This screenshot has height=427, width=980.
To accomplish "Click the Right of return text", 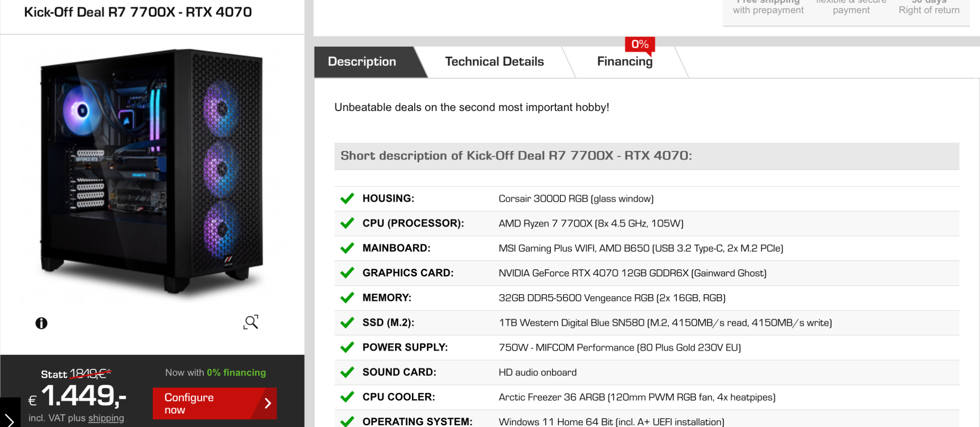I will click(x=929, y=10).
